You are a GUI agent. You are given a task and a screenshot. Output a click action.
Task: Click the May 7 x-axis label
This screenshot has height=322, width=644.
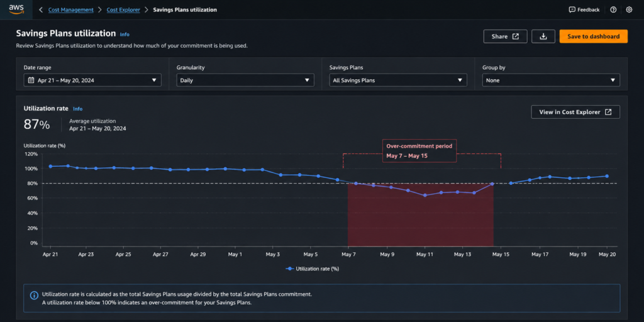pyautogui.click(x=348, y=254)
